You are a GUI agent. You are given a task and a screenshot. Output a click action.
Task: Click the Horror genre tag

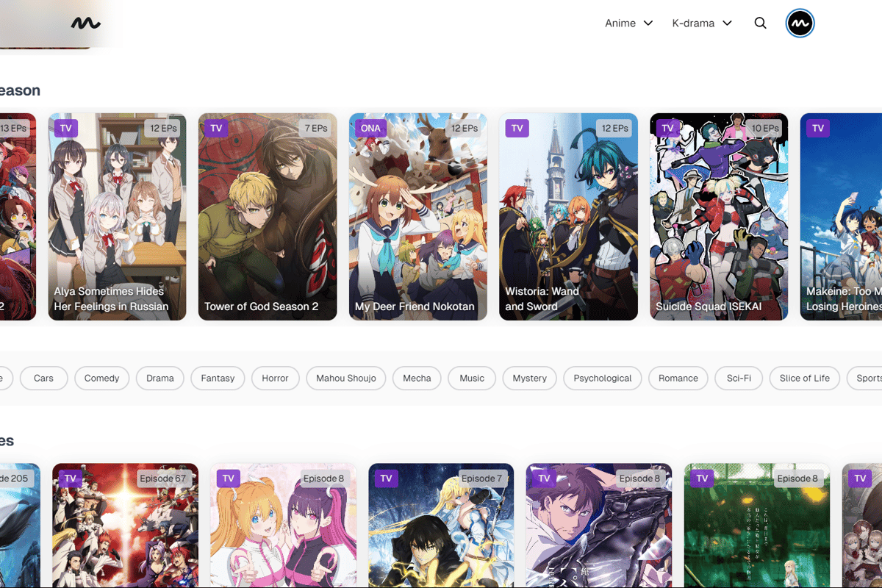pyautogui.click(x=275, y=379)
